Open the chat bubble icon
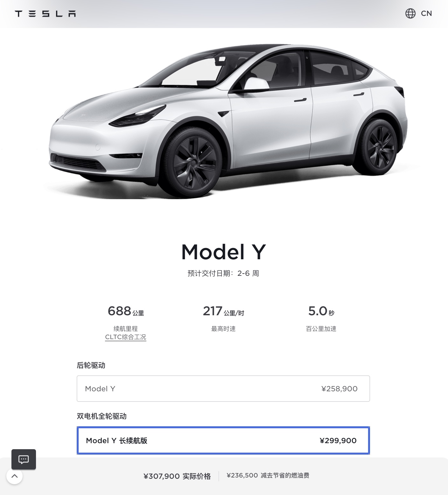 24,459
